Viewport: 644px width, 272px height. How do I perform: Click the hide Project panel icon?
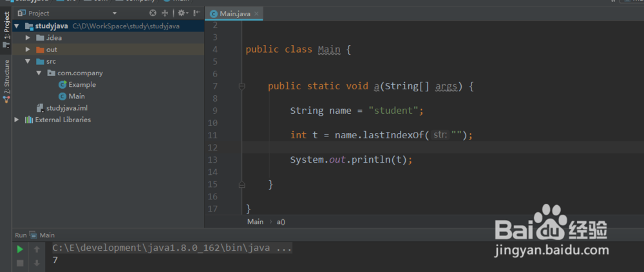coord(197,13)
